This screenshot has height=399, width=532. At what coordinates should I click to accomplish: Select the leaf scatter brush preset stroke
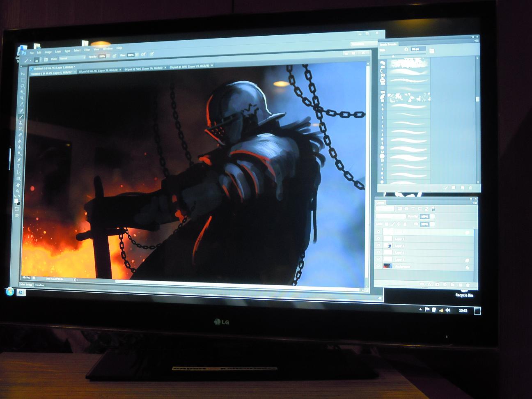(409, 97)
